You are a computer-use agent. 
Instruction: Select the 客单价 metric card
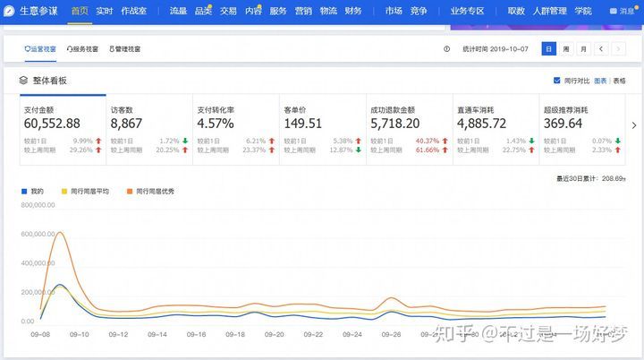(x=323, y=130)
